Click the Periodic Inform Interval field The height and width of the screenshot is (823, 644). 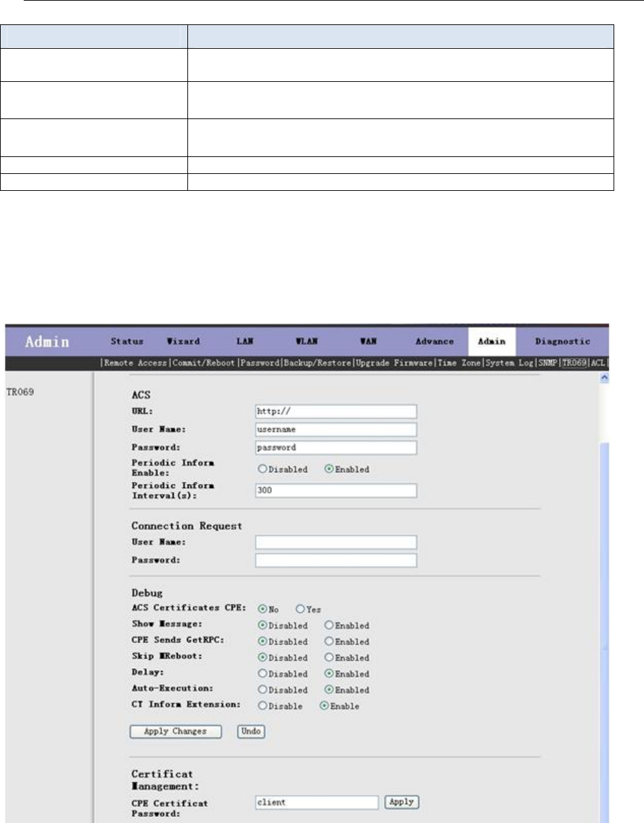336,490
